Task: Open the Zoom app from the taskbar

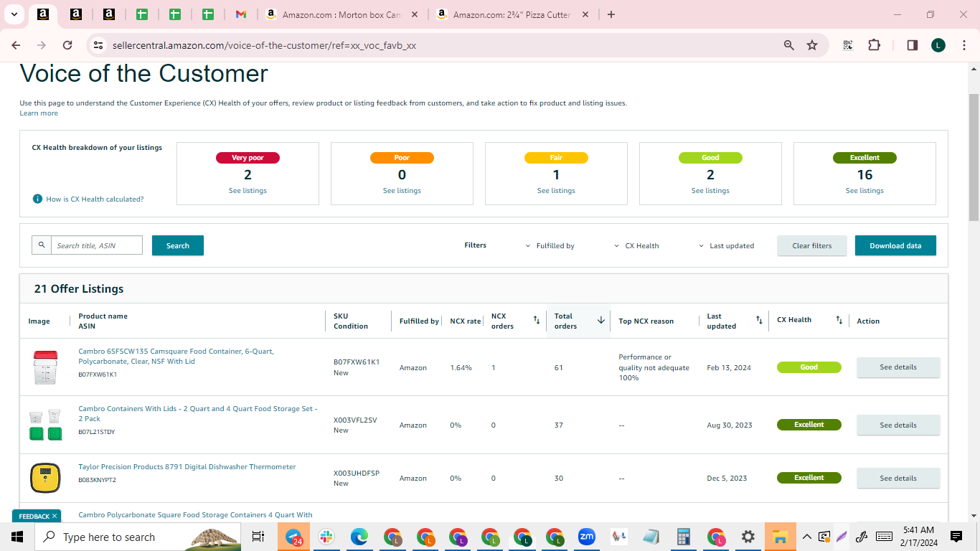Action: [x=587, y=537]
